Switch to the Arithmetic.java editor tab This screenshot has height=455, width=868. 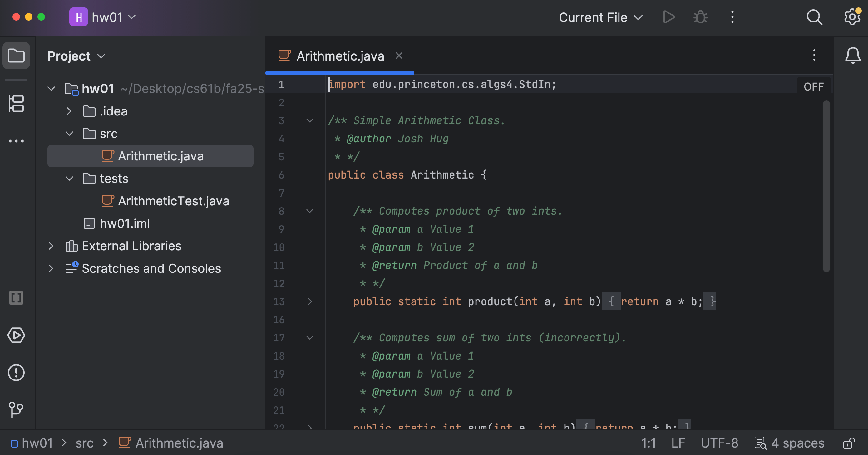340,56
